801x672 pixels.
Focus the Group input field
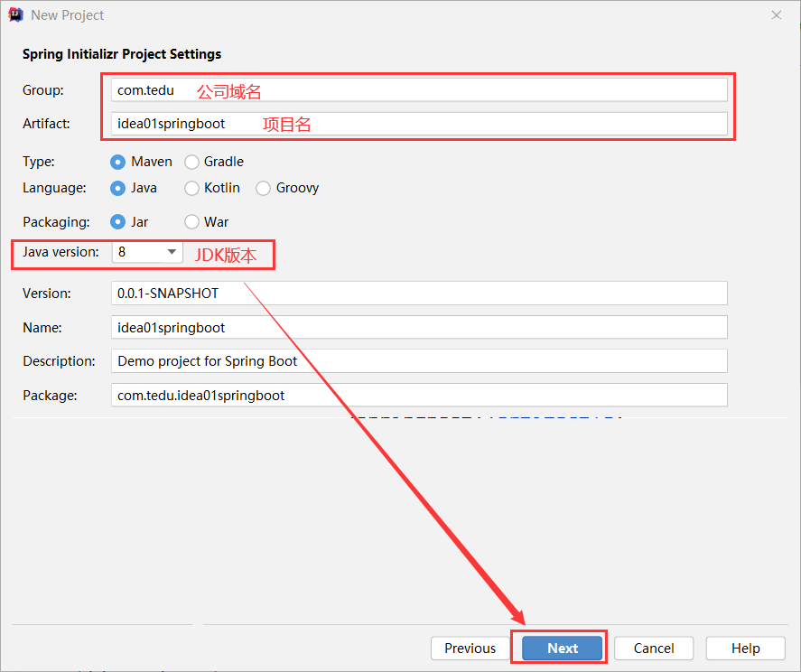click(x=419, y=90)
